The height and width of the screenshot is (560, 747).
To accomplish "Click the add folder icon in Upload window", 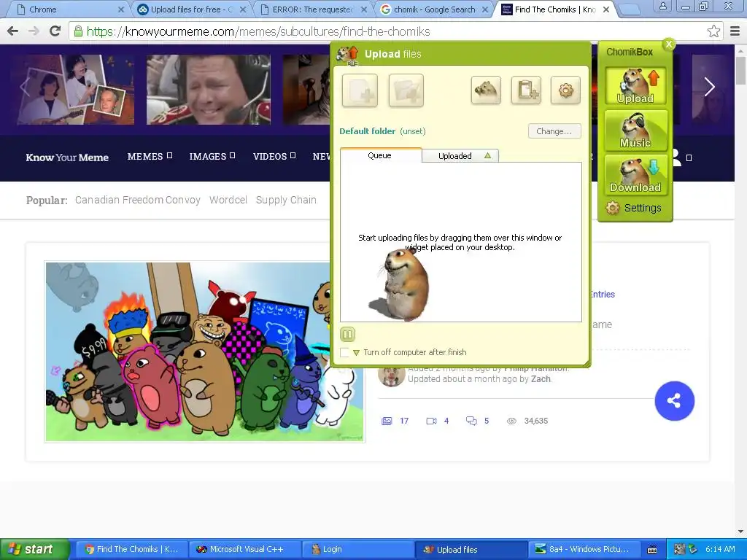I will [x=406, y=90].
